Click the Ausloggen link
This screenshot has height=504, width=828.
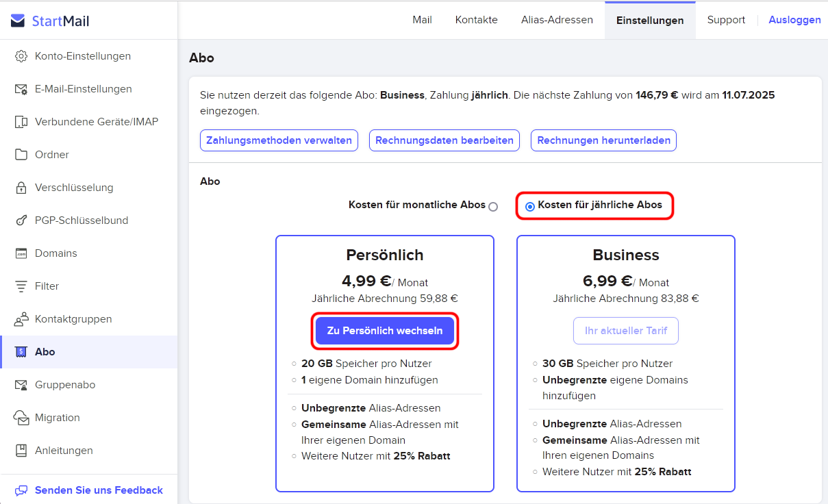[x=794, y=20]
